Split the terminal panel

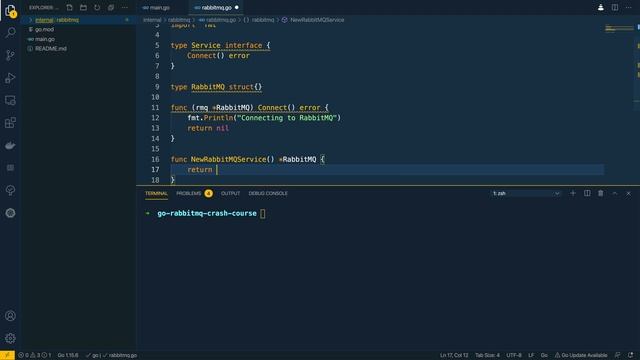tap(587, 193)
